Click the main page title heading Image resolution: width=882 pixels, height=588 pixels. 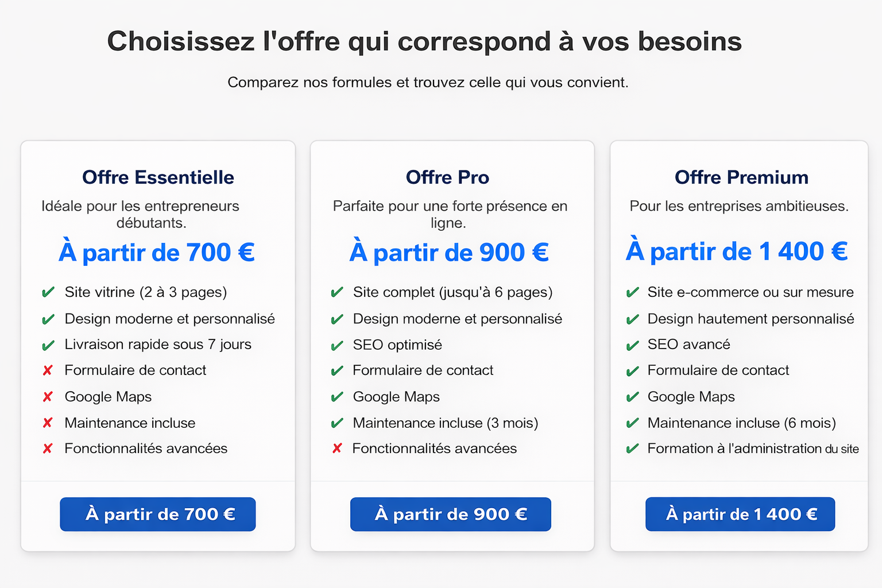424,41
